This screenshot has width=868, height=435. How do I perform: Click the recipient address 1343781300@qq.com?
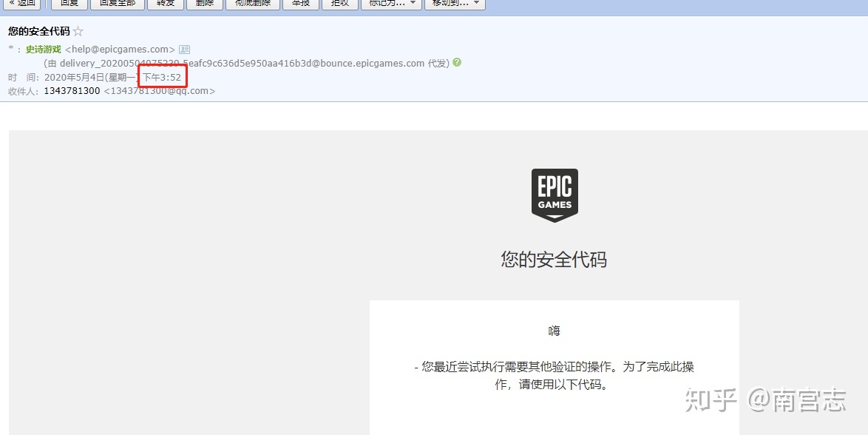pos(160,90)
